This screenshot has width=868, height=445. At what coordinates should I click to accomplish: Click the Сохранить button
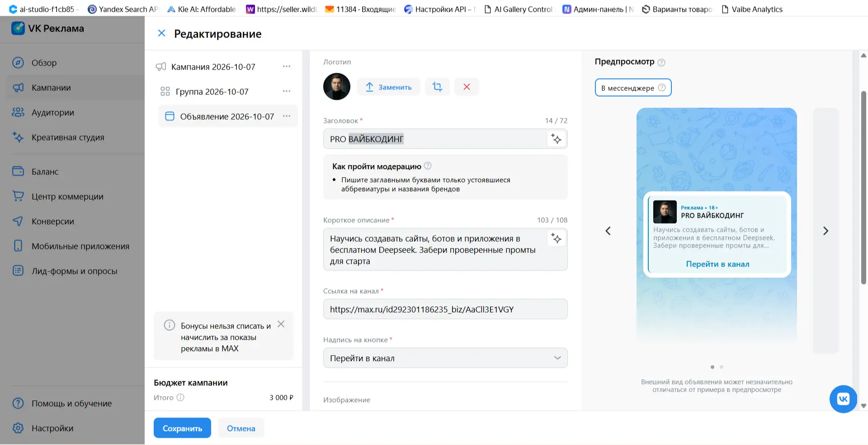(x=182, y=428)
